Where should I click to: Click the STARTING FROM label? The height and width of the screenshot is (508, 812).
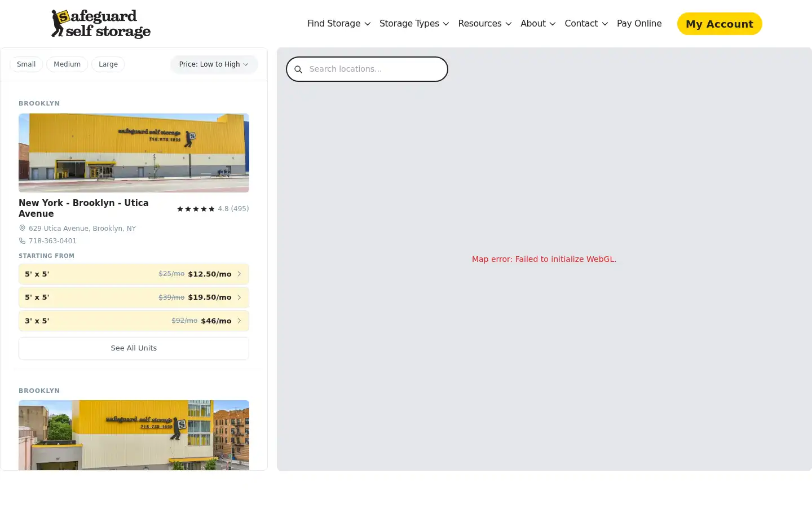point(46,256)
